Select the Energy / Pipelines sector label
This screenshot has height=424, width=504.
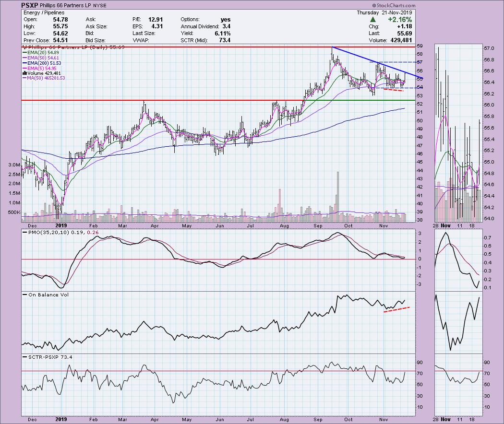pyautogui.click(x=44, y=13)
